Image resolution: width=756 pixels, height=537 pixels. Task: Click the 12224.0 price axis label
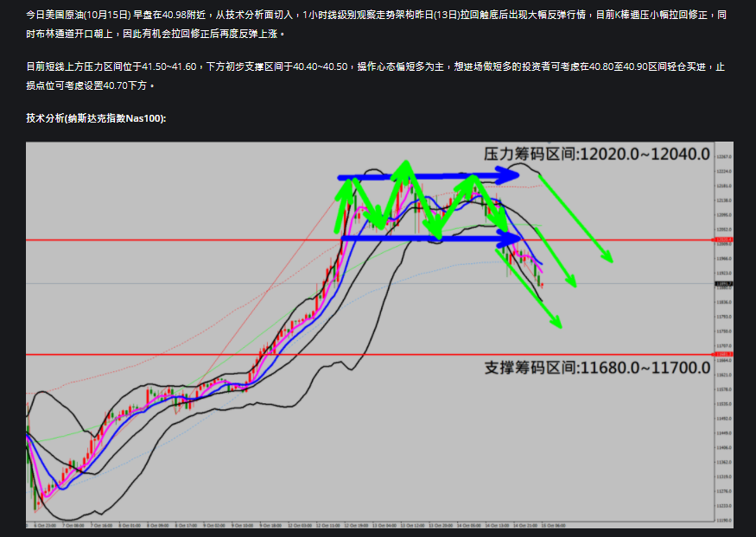pyautogui.click(x=724, y=171)
